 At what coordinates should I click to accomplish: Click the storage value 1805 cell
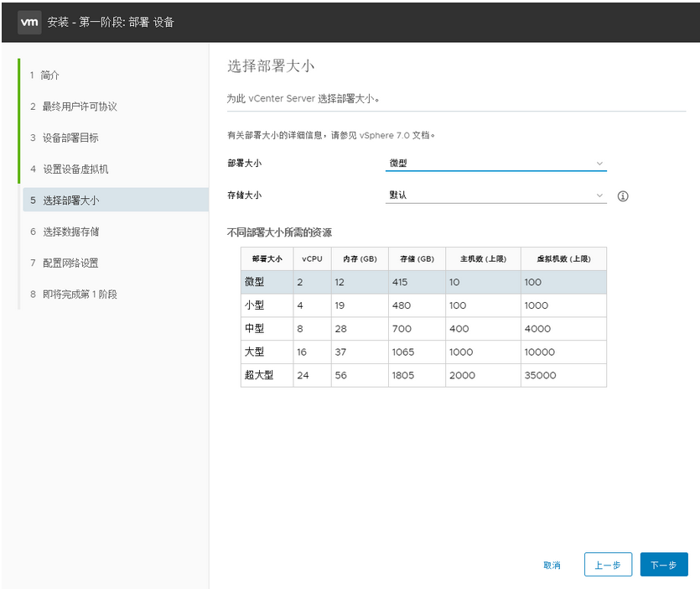[417, 375]
